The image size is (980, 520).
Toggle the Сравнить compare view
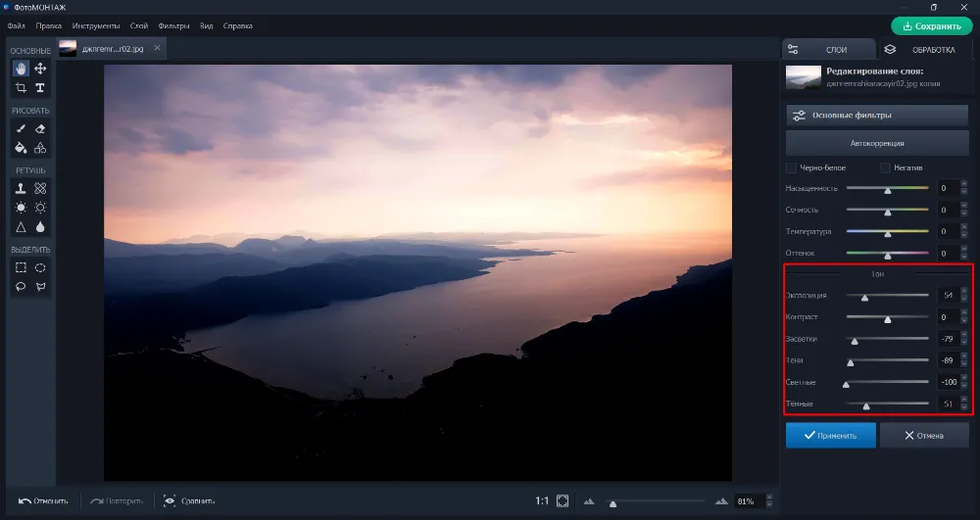click(x=189, y=500)
